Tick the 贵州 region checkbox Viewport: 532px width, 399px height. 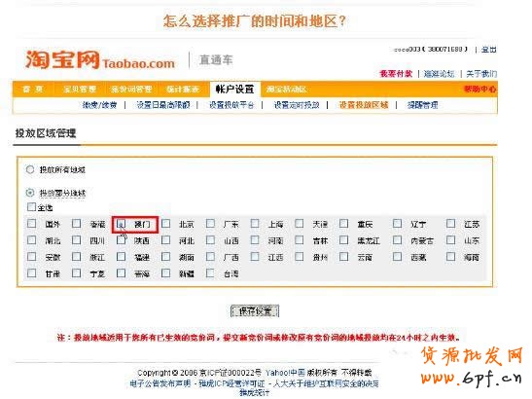tap(300, 256)
